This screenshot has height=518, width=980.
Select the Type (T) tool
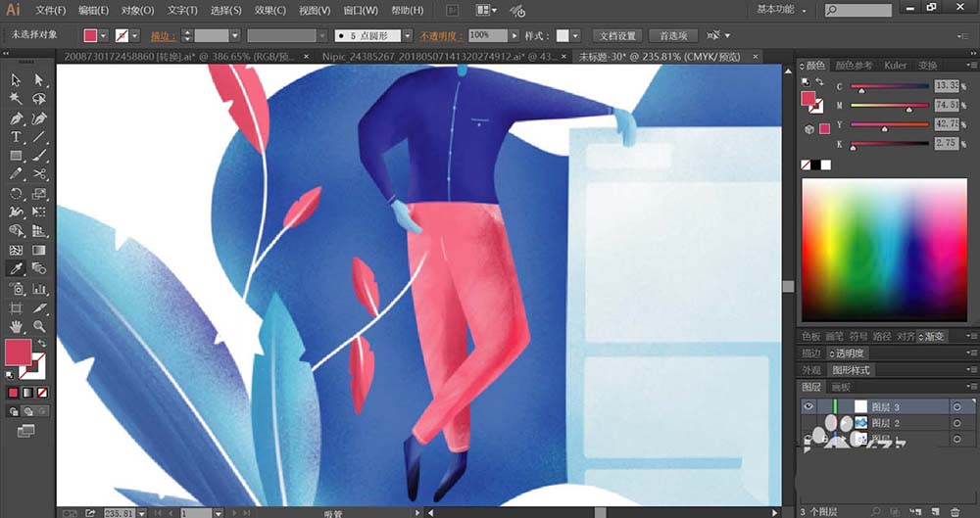tap(17, 137)
